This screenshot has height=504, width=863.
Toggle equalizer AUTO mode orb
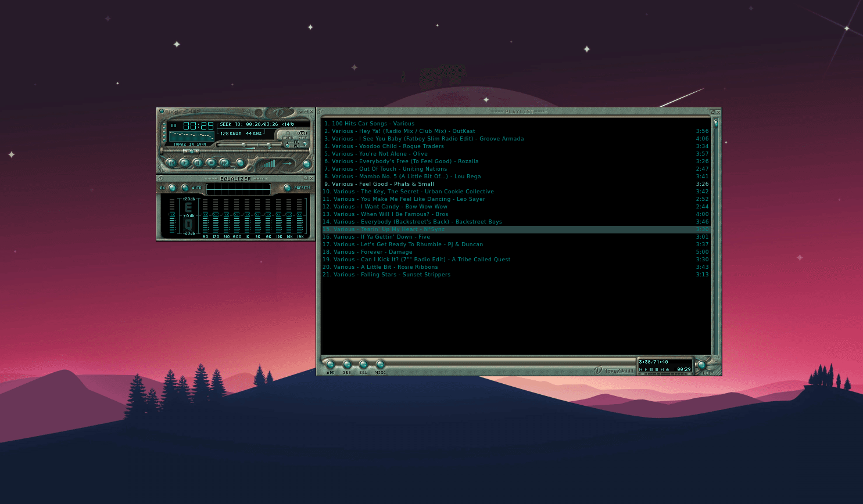click(185, 188)
